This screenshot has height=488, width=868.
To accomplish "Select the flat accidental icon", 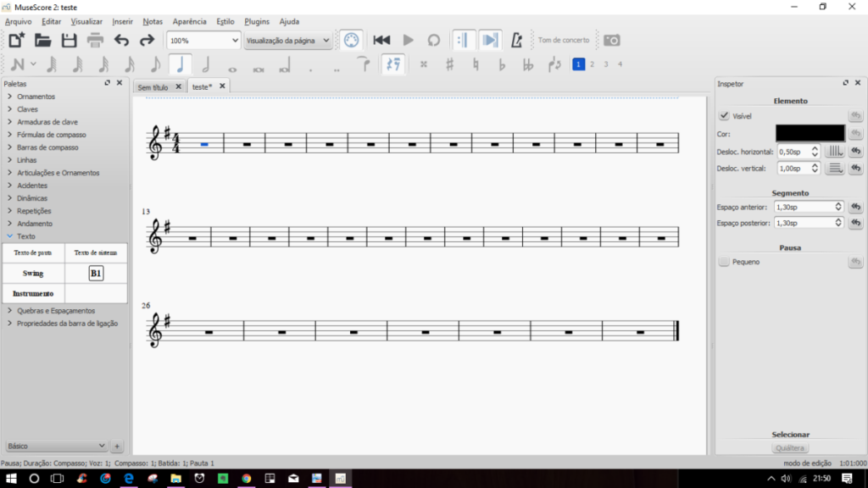I will [x=502, y=64].
